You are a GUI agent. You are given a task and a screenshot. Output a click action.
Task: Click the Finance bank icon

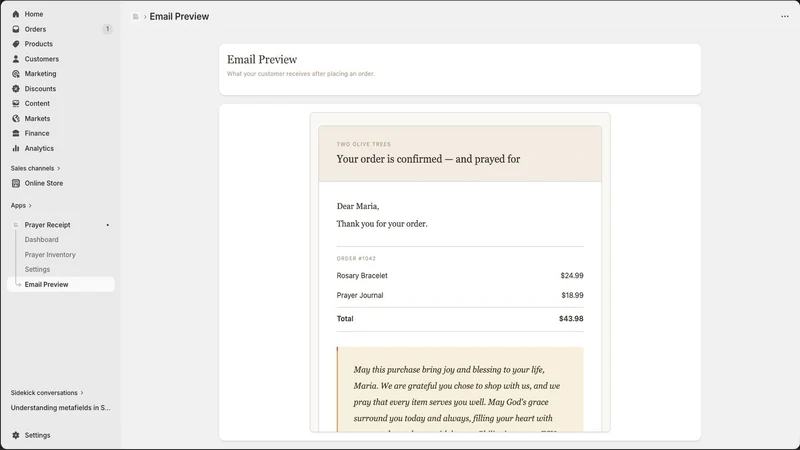click(16, 133)
